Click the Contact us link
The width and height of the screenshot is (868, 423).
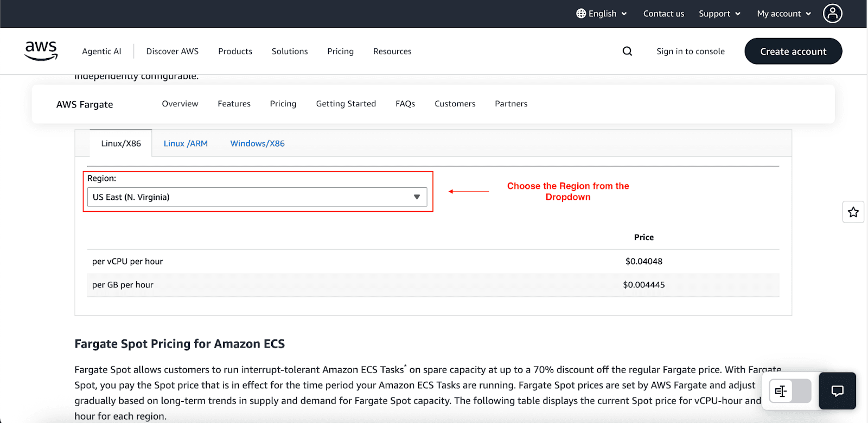click(x=663, y=14)
